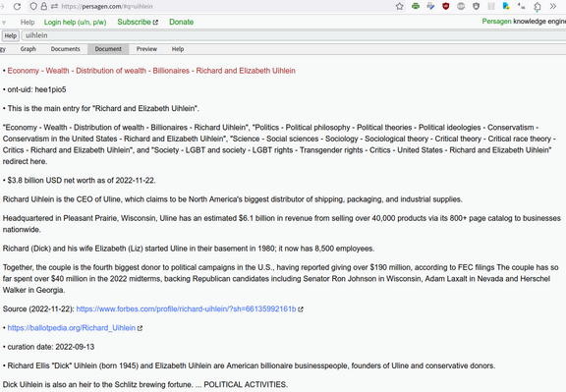Screen dimensions: 566x392
Task: Open the Help tab in tab row
Action: click(178, 49)
